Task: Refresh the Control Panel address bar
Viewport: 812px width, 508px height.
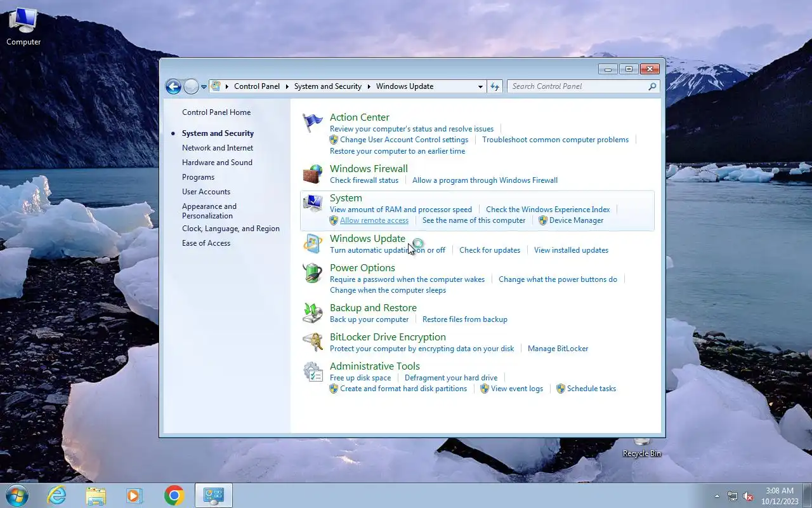Action: 495,86
